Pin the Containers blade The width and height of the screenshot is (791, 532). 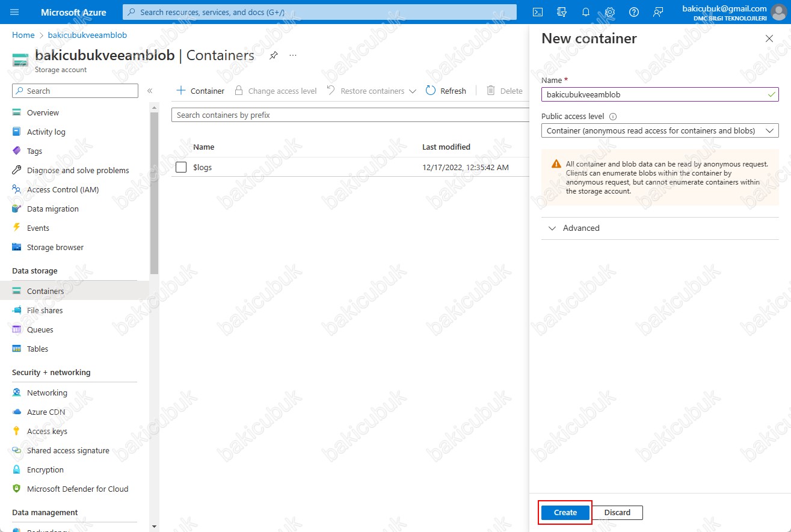[274, 55]
